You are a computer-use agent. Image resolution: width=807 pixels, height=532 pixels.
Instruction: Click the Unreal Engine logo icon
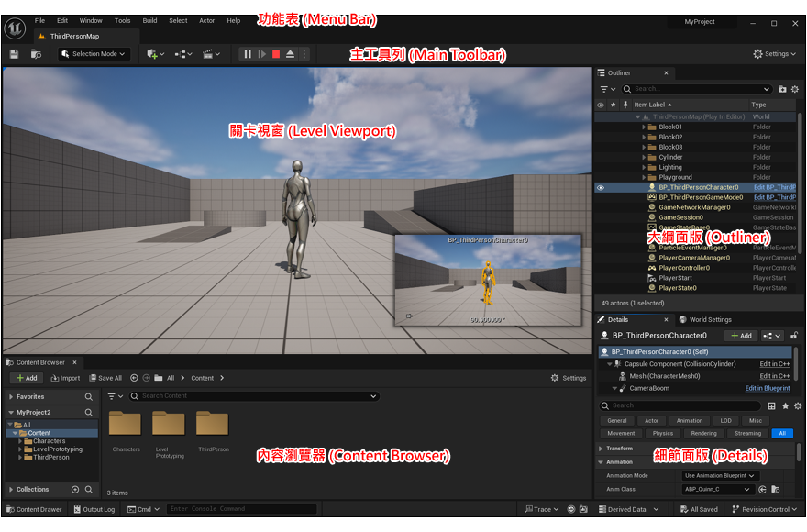pyautogui.click(x=15, y=28)
